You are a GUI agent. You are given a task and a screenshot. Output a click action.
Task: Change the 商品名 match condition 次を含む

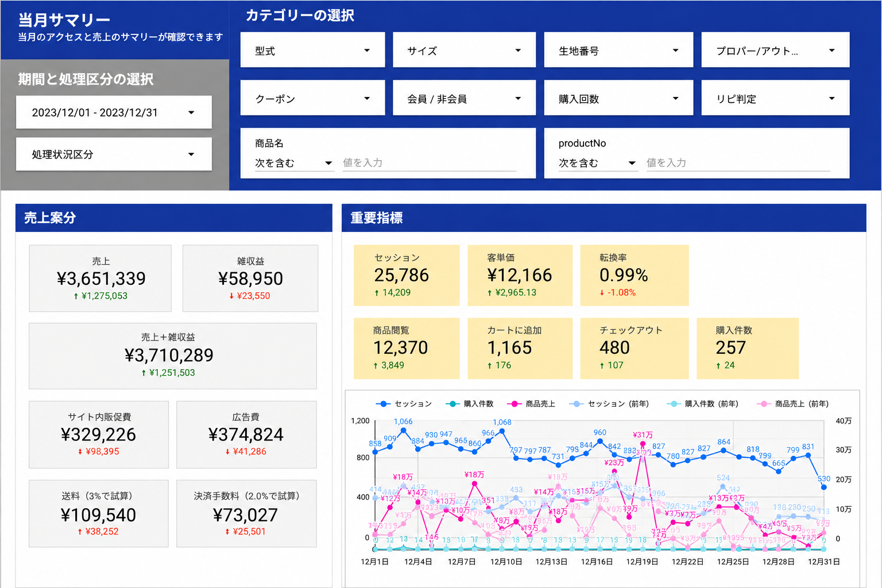(x=293, y=163)
